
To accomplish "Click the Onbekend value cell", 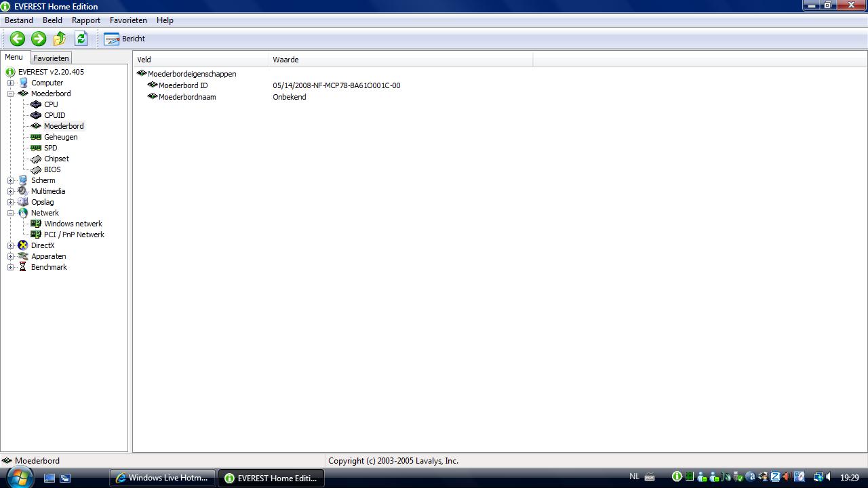I will click(290, 97).
